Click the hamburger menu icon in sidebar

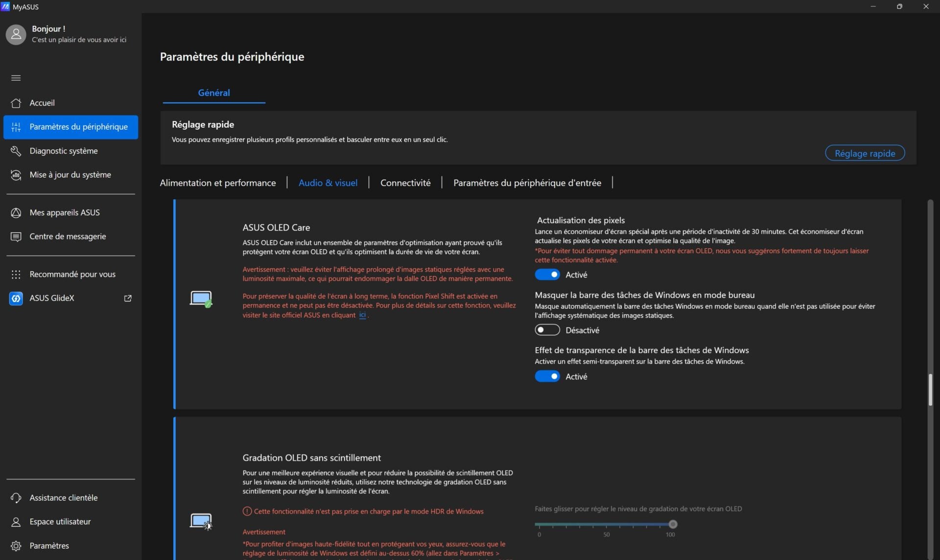click(x=16, y=78)
